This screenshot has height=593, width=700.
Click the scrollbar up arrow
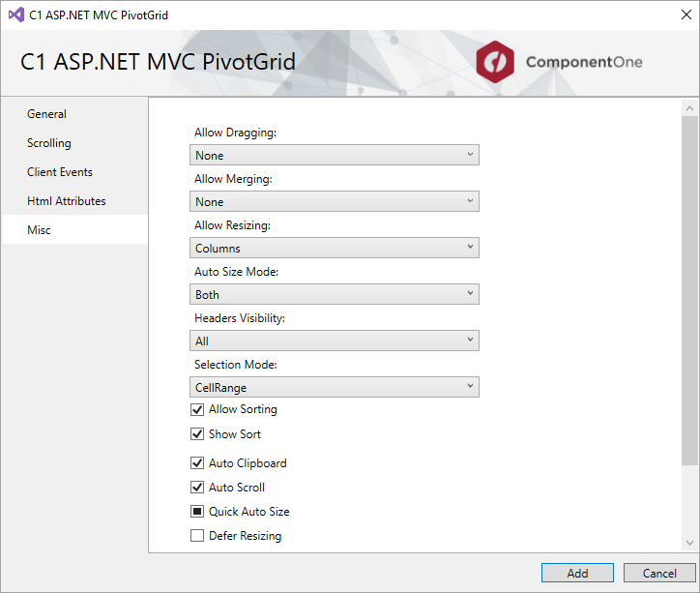689,108
